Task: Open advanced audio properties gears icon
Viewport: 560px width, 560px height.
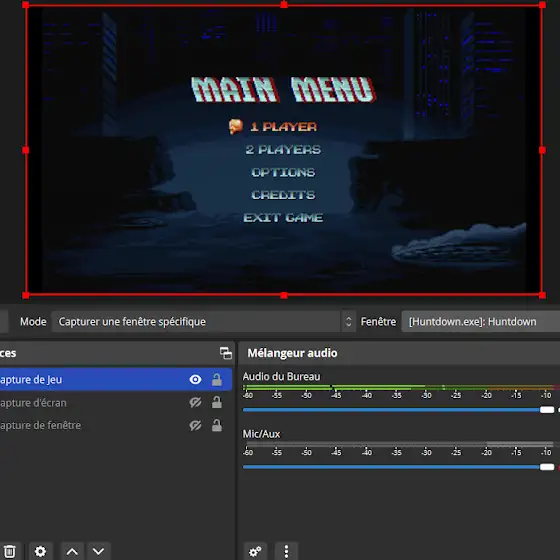Action: 255,551
